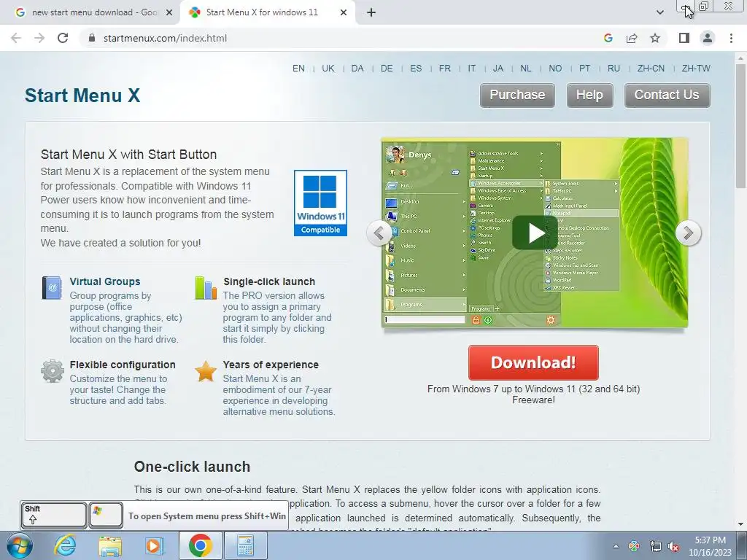Viewport: 747px width, 560px height.
Task: Click the page vertical scrollbar thumb
Action: click(x=741, y=125)
